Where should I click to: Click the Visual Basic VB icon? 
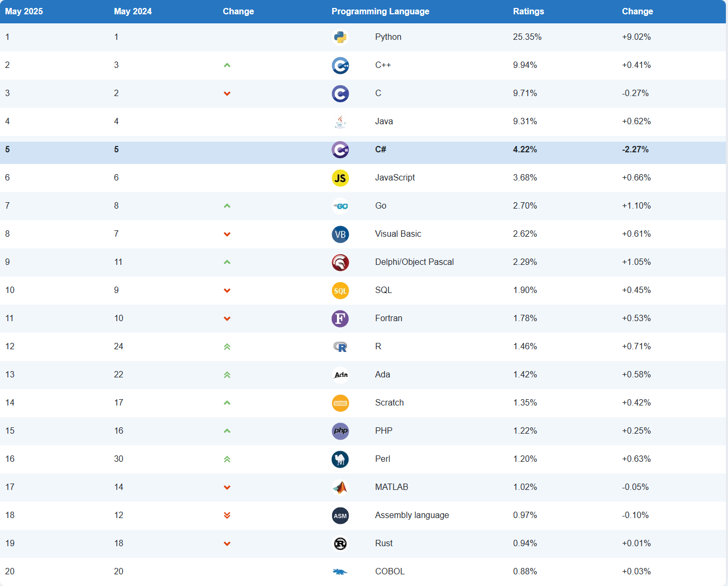pyautogui.click(x=340, y=234)
